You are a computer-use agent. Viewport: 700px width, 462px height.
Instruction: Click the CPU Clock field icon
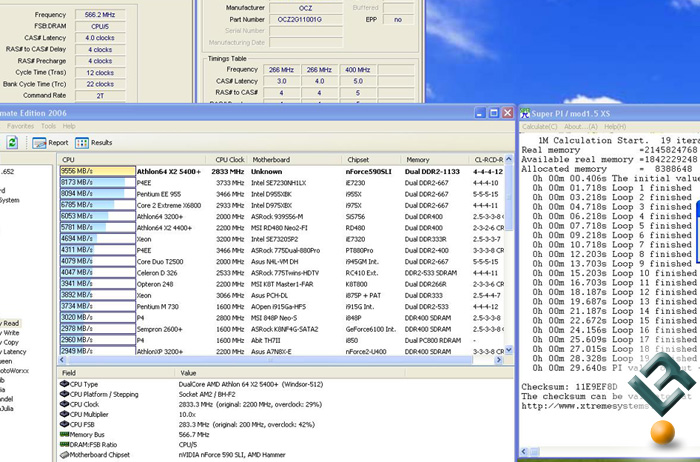(x=64, y=404)
